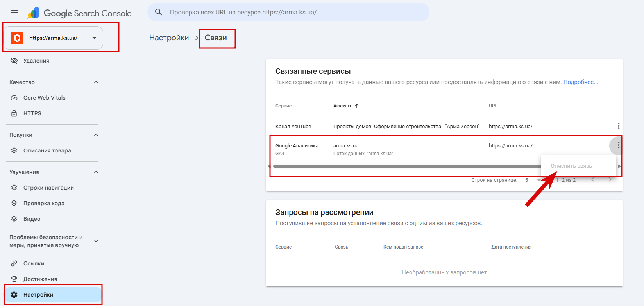Collapse the Улучшения section
The image size is (644, 306).
point(96,172)
